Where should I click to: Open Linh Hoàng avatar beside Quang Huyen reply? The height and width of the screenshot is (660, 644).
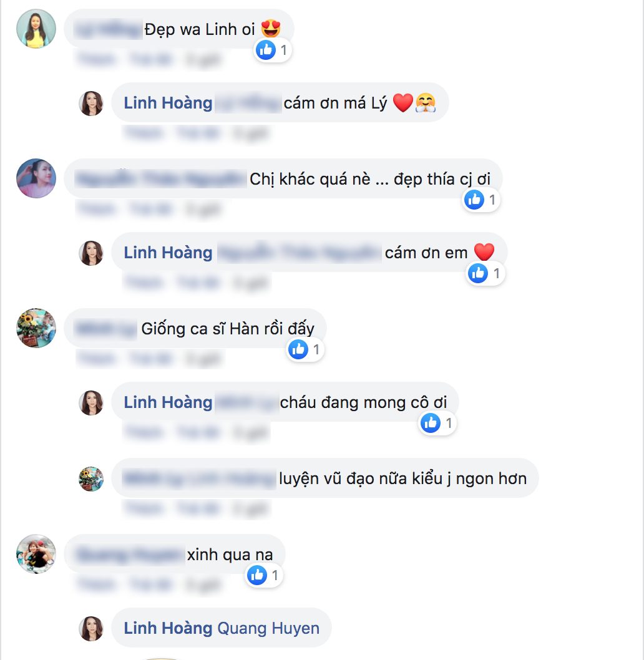91,628
